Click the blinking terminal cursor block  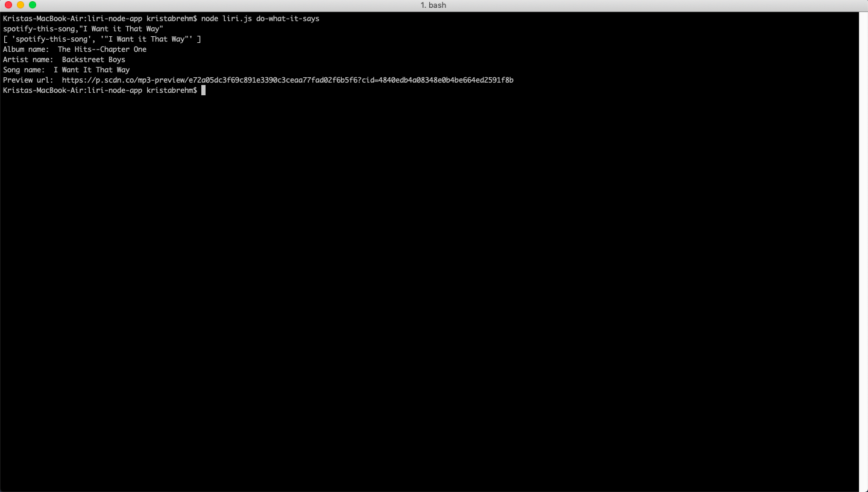[x=204, y=90]
